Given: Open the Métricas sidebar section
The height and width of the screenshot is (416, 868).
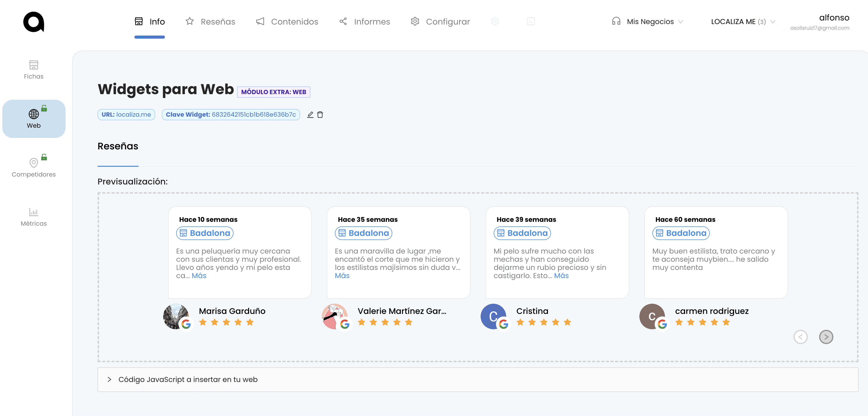Looking at the screenshot, I should coord(34,217).
